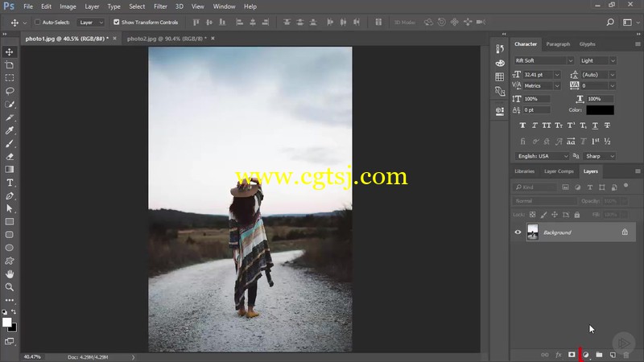The image size is (644, 362).
Task: Select the Gradient tool
Action: 10,170
